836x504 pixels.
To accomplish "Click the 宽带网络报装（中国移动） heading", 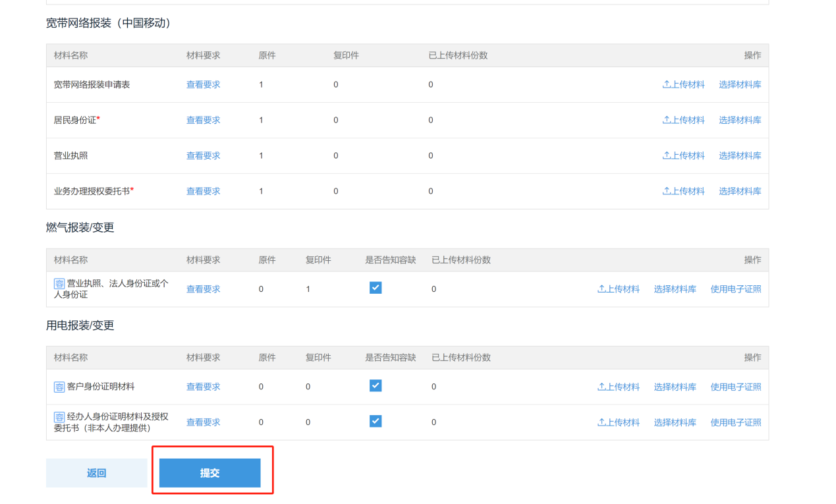I will pyautogui.click(x=109, y=23).
